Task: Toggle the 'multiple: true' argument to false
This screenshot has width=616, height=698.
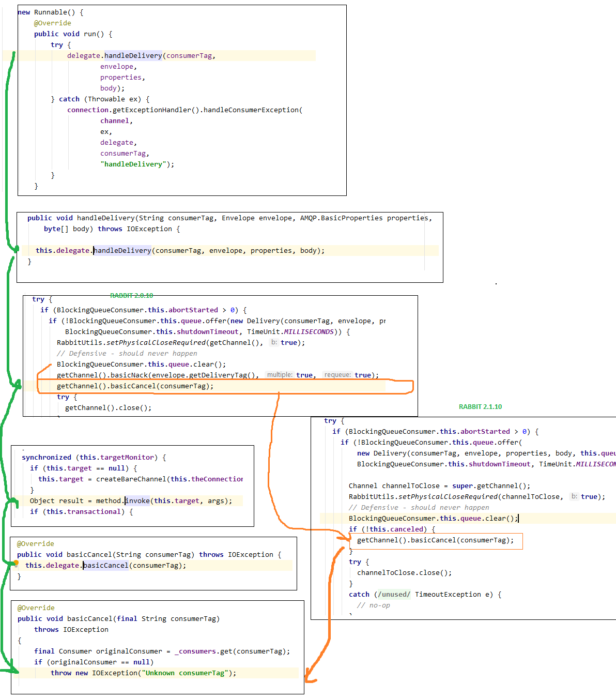Action: pos(304,375)
